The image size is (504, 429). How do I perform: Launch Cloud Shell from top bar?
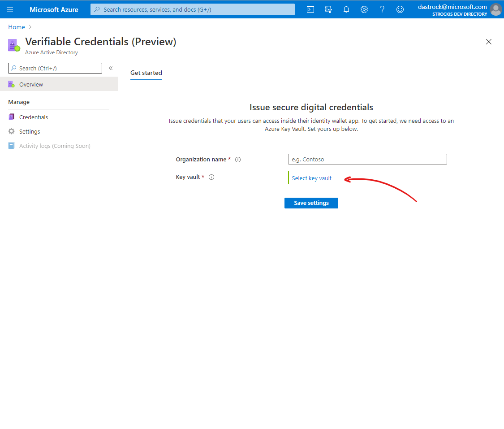[310, 10]
